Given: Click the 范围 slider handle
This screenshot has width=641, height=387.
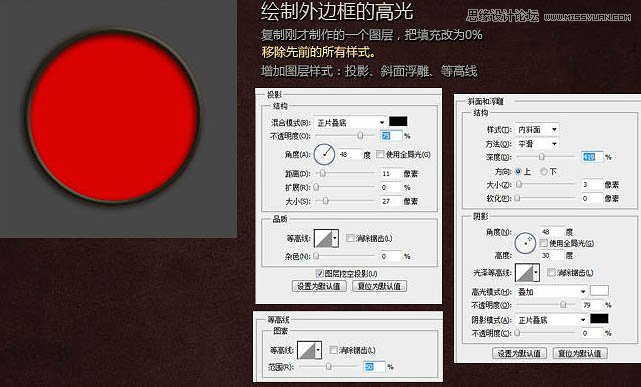Looking at the screenshot, I should (x=329, y=367).
